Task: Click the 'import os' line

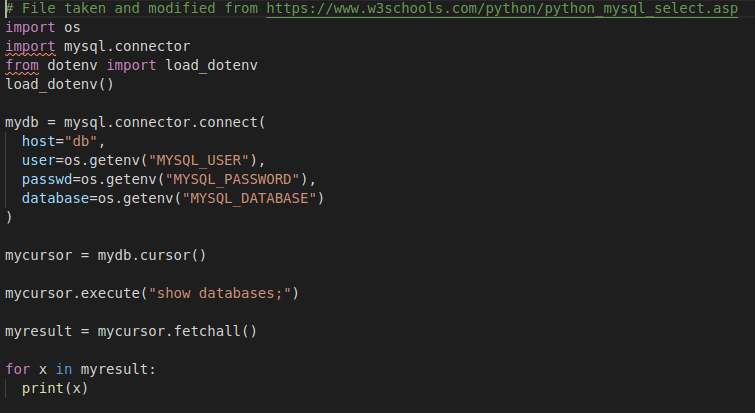Action: click(43, 27)
